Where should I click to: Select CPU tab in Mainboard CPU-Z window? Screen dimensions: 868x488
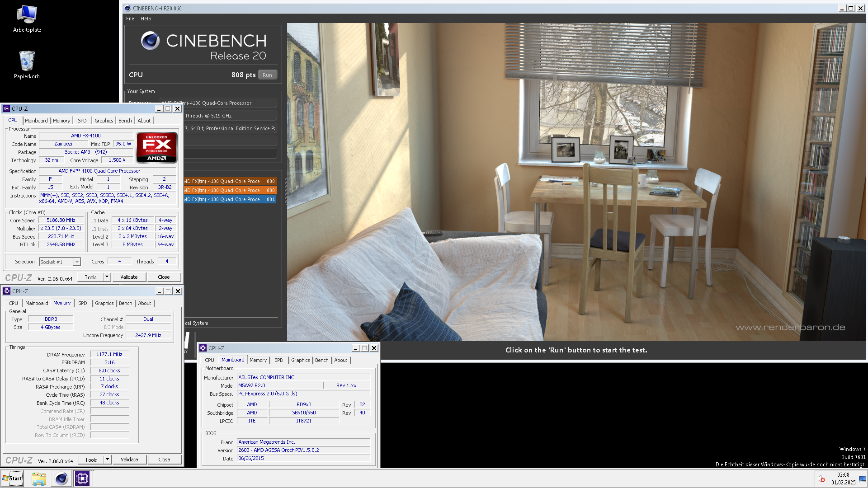coord(210,360)
